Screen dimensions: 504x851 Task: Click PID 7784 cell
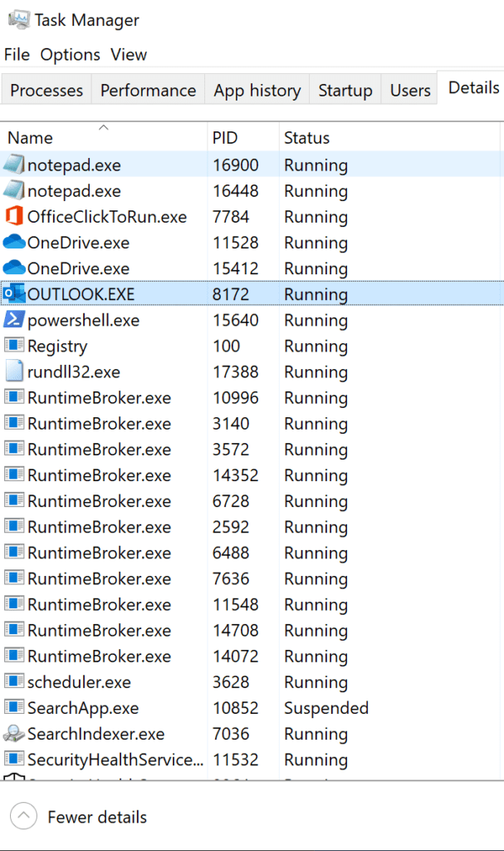pyautogui.click(x=231, y=217)
